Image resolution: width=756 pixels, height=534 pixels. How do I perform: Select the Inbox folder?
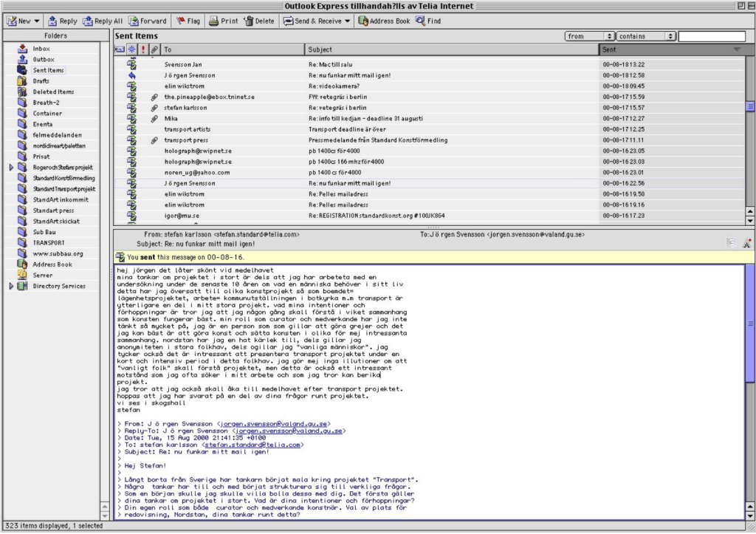[x=41, y=49]
